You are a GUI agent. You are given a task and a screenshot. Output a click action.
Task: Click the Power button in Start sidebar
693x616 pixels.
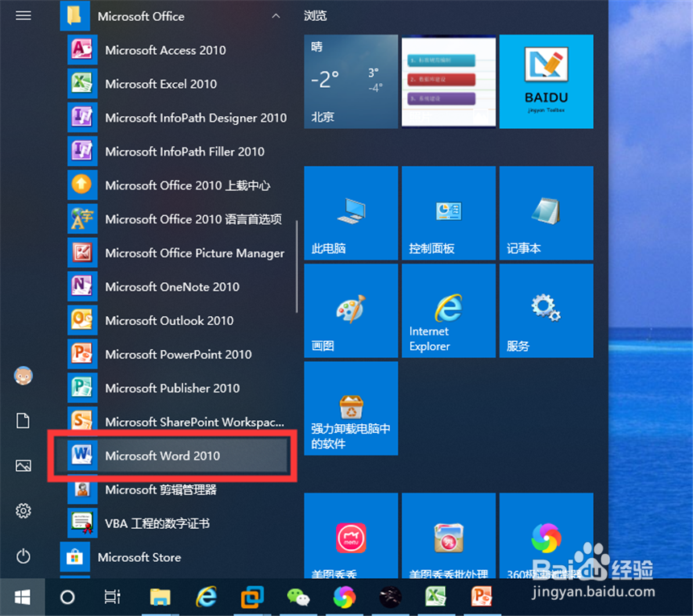click(23, 556)
